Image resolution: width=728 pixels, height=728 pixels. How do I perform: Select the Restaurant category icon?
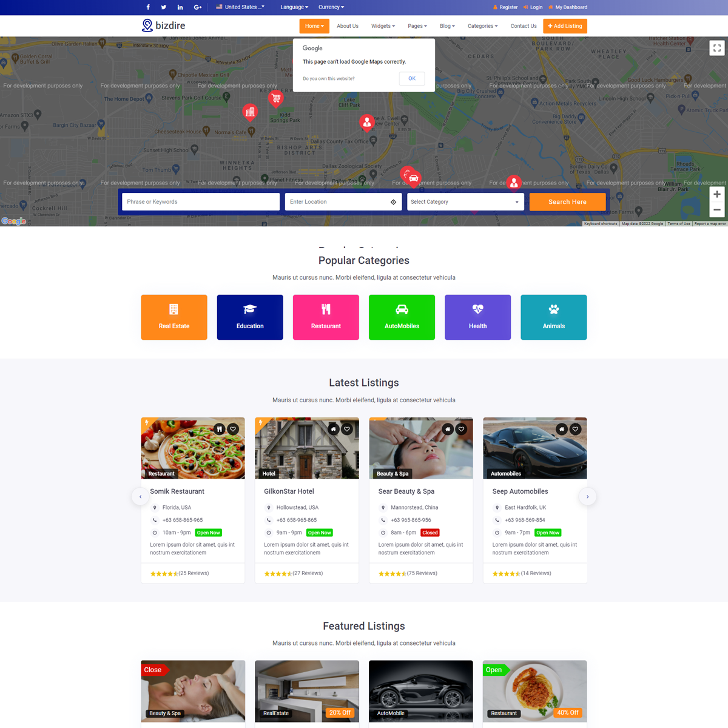[326, 317]
